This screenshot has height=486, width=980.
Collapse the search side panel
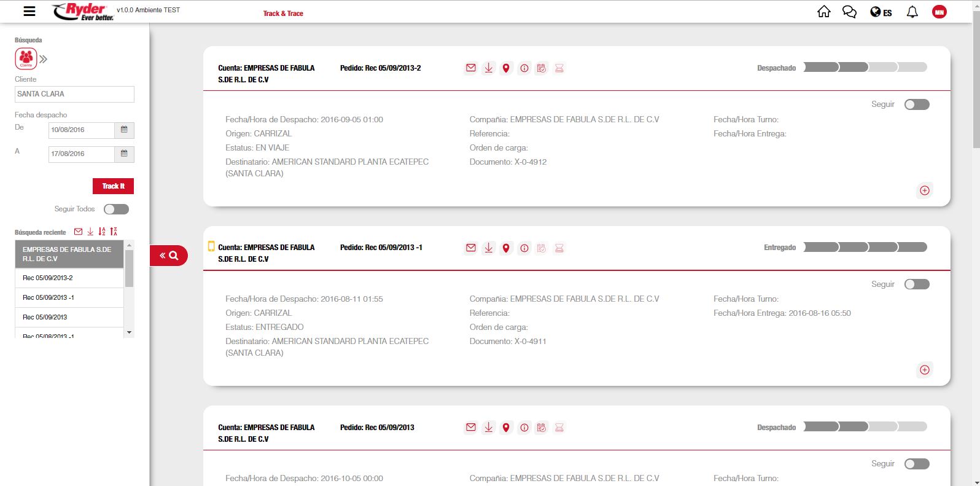[x=168, y=256]
